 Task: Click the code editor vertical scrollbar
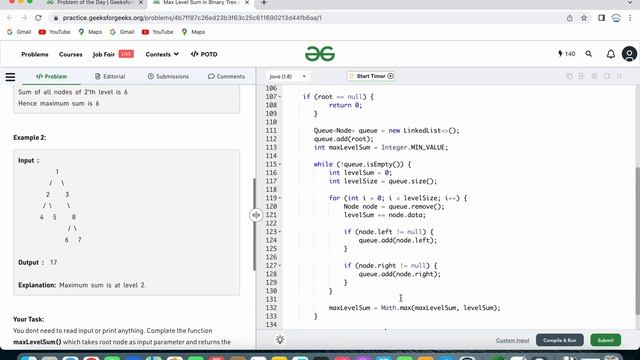click(x=637, y=241)
